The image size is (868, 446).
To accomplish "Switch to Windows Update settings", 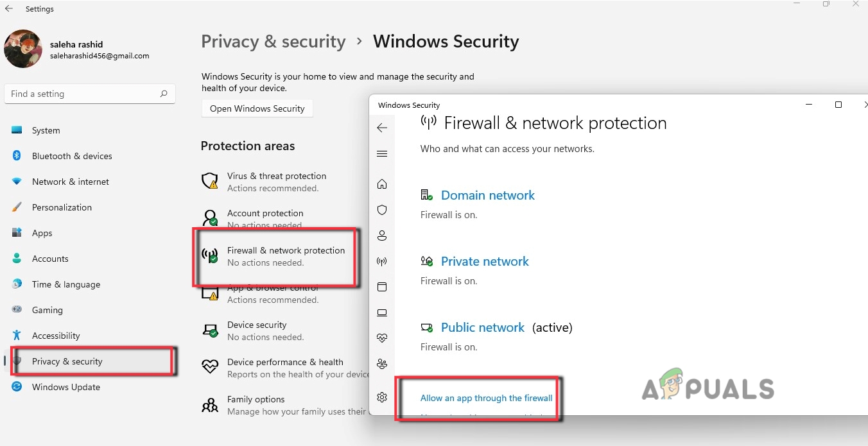I will pos(65,387).
